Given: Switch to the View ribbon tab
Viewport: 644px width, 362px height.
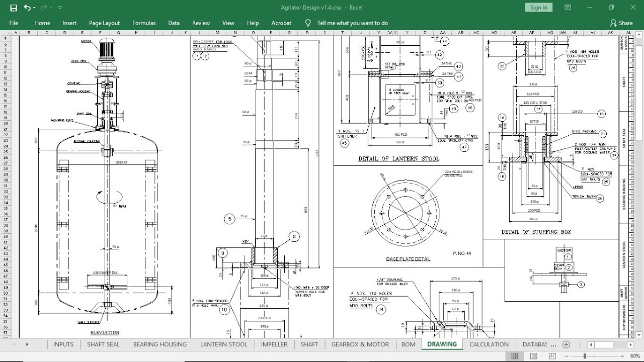Looking at the screenshot, I should [228, 23].
